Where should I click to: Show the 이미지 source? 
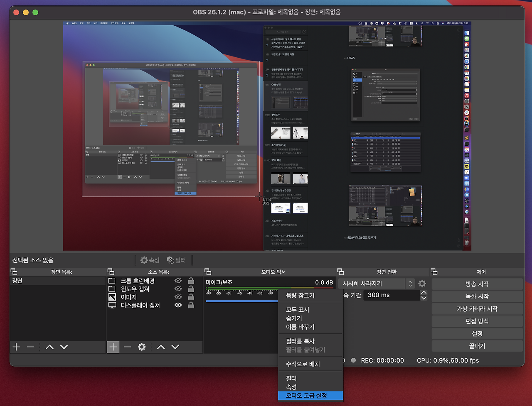178,297
